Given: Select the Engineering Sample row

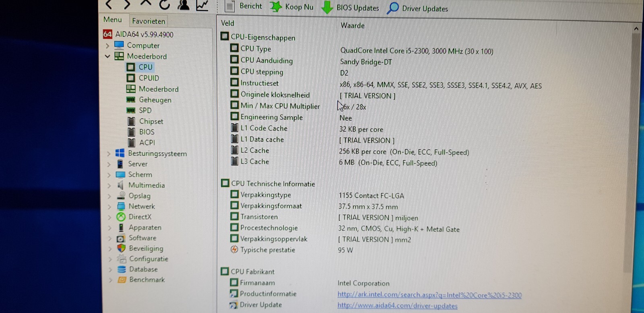Looking at the screenshot, I should [x=291, y=117].
